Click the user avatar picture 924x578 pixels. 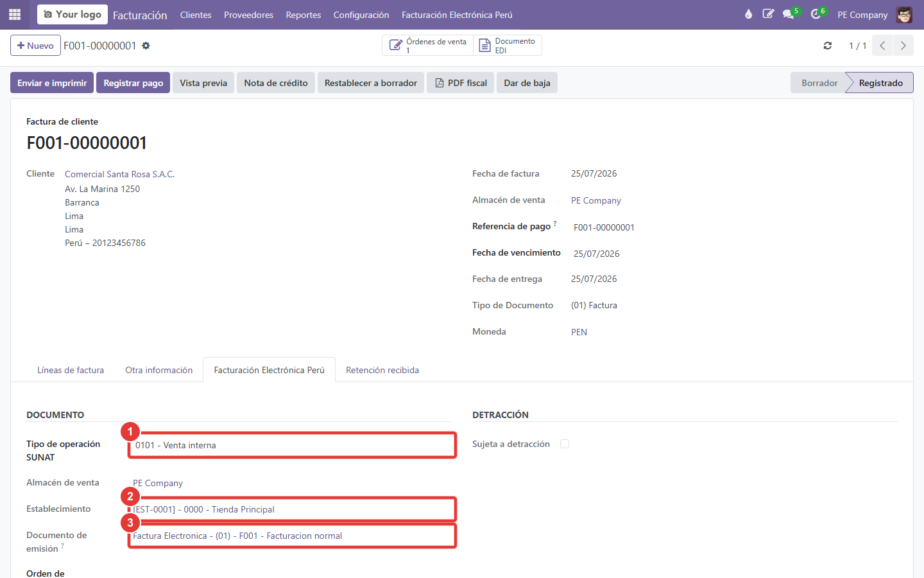point(905,14)
